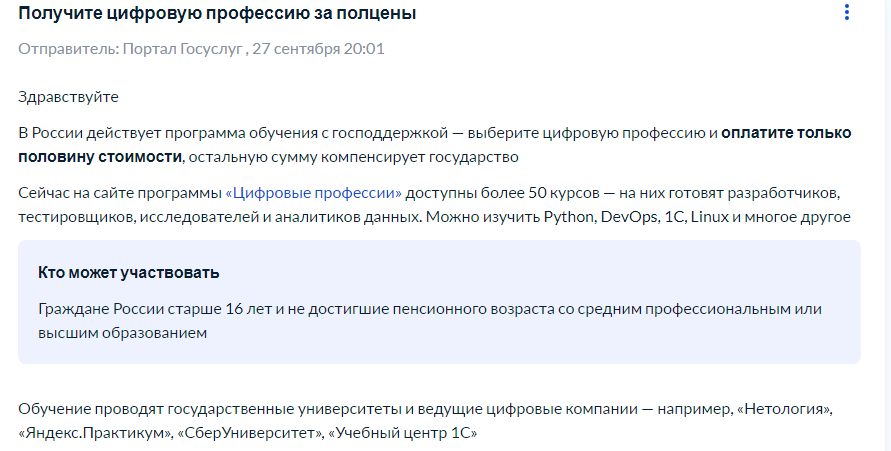This screenshot has width=891, height=451.
Task: Select the word 'Python' in course list
Action: point(568,217)
